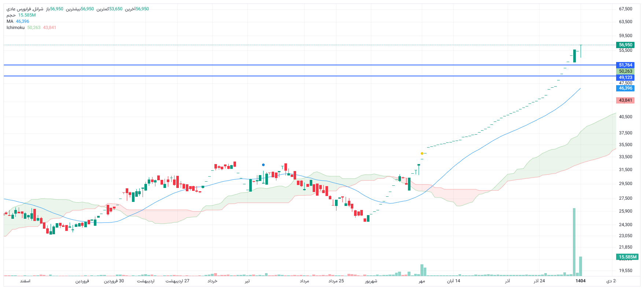This screenshot has width=644, height=290.
Task: Click the green 50,263 Ichimoku axis label
Action: coord(625,71)
